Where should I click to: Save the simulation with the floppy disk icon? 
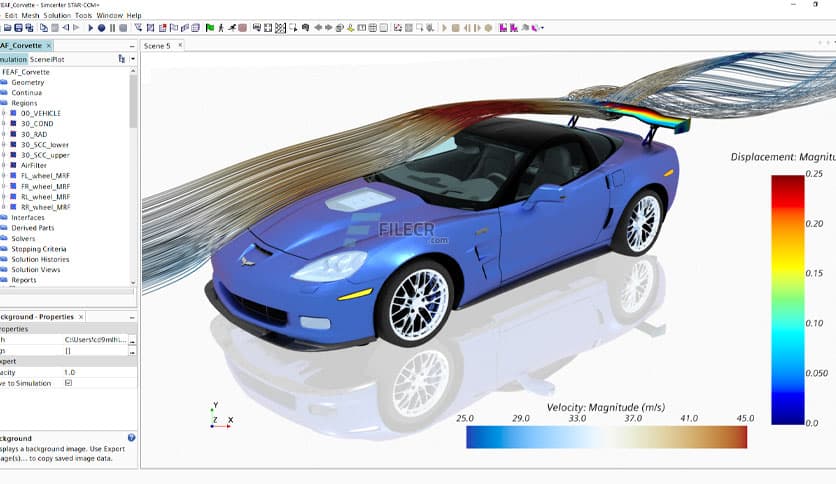[18, 28]
